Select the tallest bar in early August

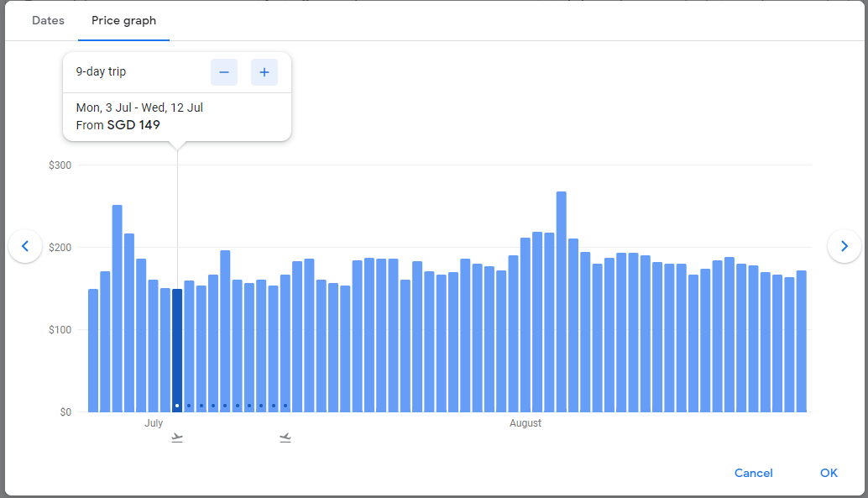click(x=562, y=301)
